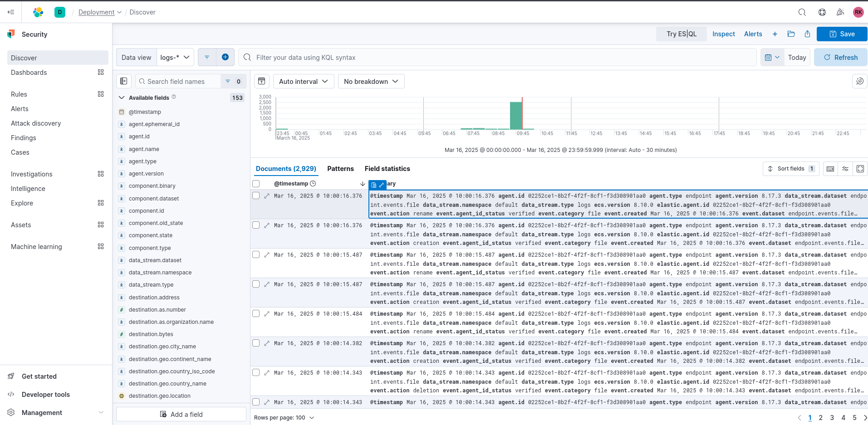Go to results page 3
The height and width of the screenshot is (425, 868).
click(x=832, y=418)
